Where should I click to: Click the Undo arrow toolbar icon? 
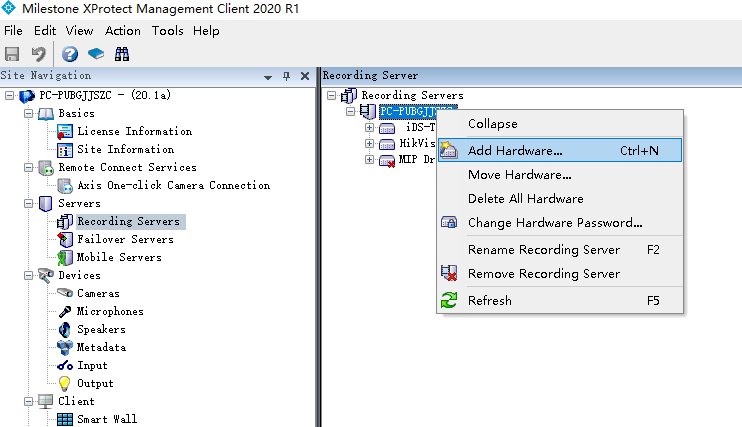pos(38,54)
